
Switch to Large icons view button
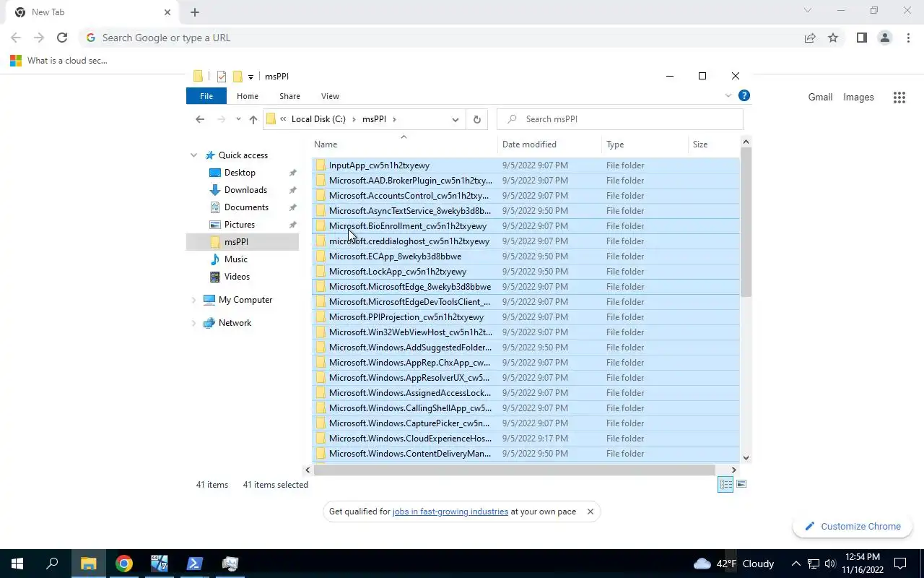pyautogui.click(x=741, y=485)
